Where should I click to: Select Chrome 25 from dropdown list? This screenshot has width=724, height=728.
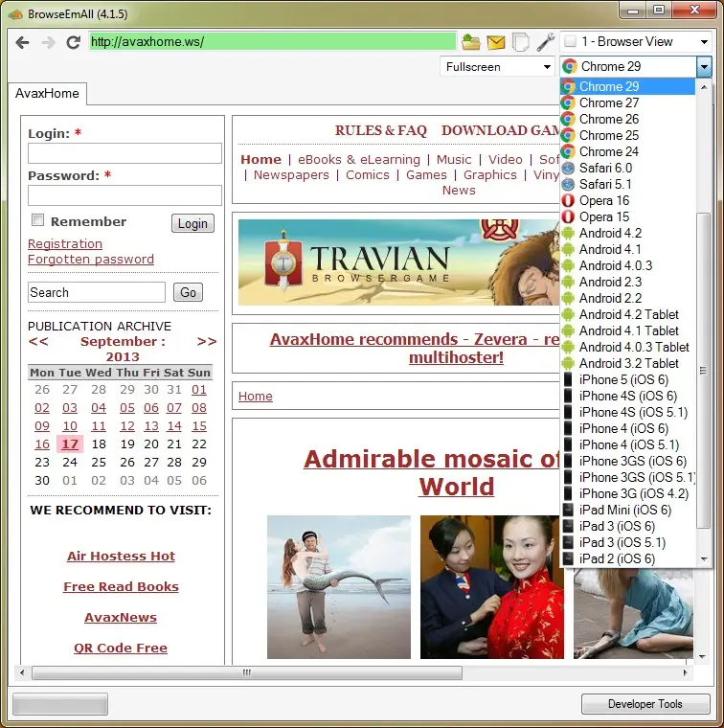627,135
